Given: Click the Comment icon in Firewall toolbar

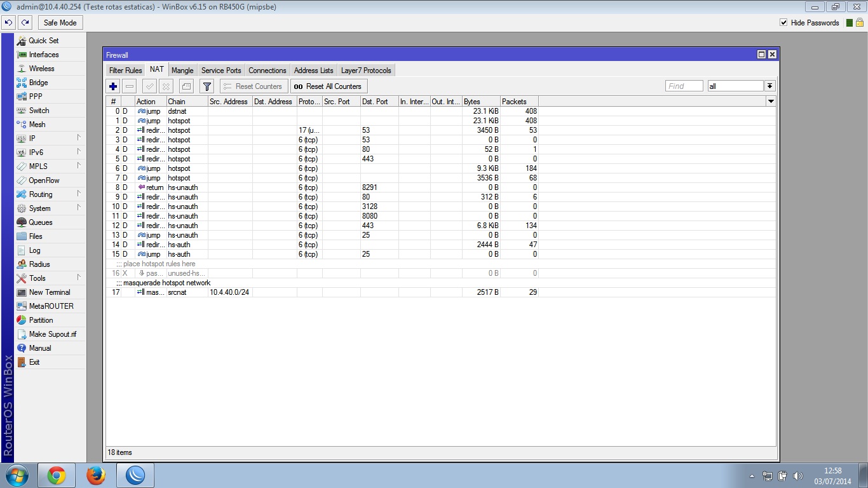Looking at the screenshot, I should point(186,86).
